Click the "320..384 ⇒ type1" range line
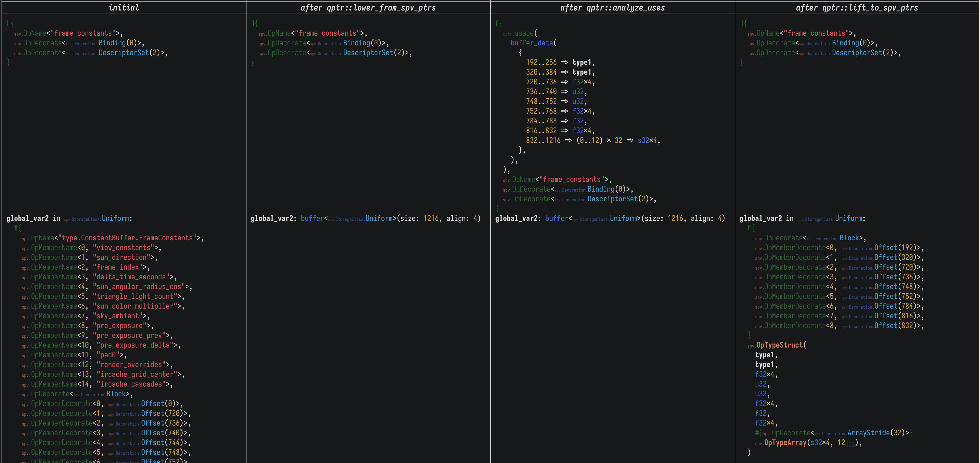This screenshot has height=463, width=980. point(560,72)
